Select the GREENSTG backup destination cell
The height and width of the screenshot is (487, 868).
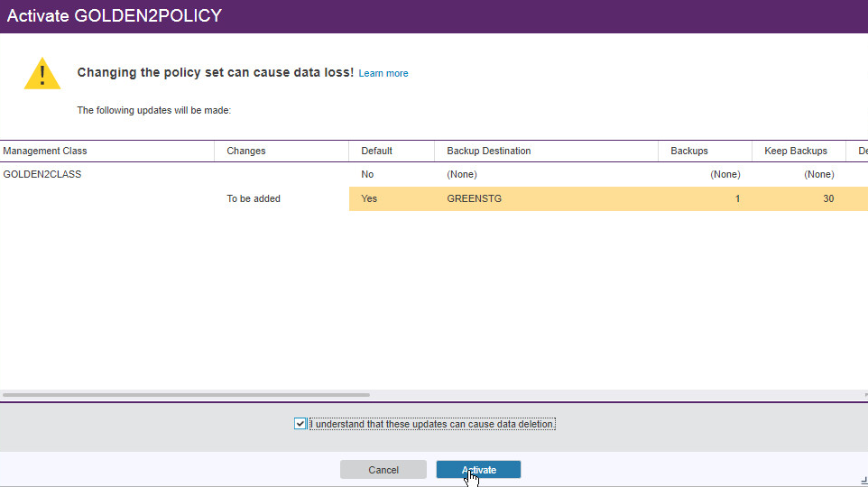474,198
